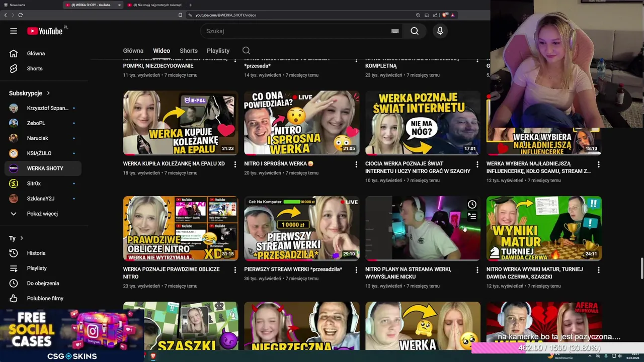Open the channel Playlisty tab
This screenshot has height=362, width=644.
click(218, 51)
